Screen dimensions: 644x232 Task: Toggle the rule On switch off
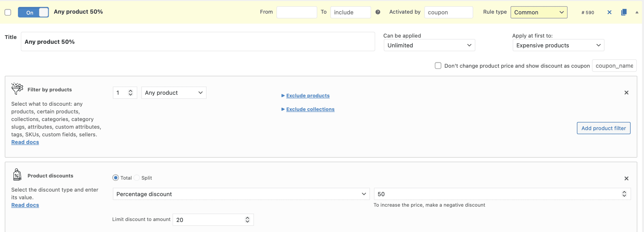click(33, 12)
